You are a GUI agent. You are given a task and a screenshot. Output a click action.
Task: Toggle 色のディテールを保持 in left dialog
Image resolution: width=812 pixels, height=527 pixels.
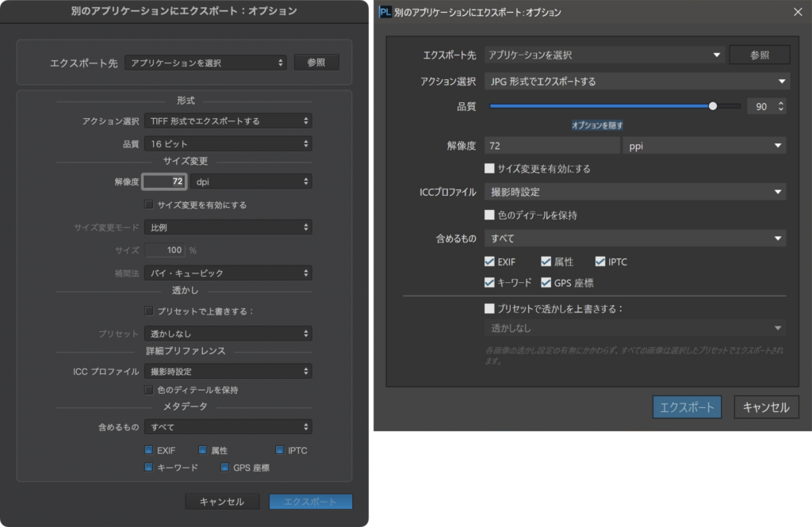pyautogui.click(x=148, y=390)
